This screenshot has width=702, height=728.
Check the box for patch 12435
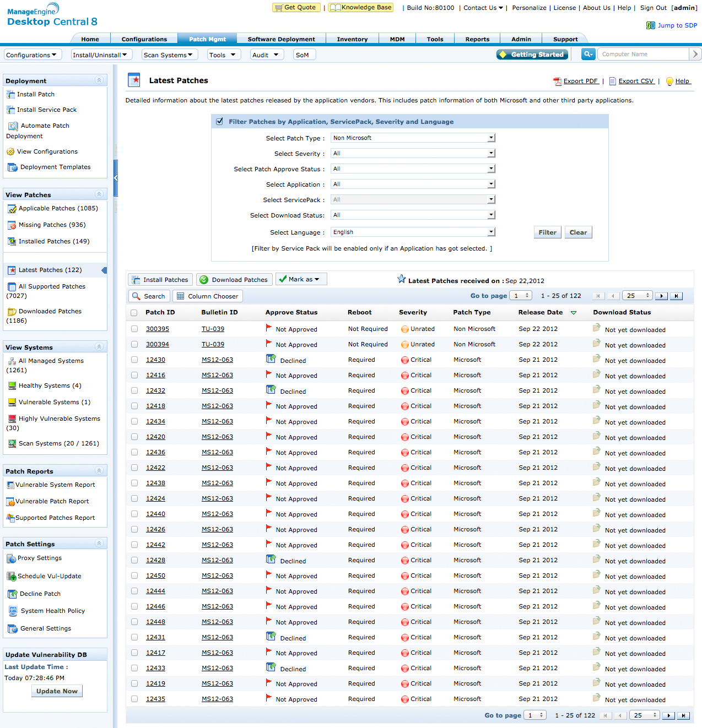[x=134, y=699]
